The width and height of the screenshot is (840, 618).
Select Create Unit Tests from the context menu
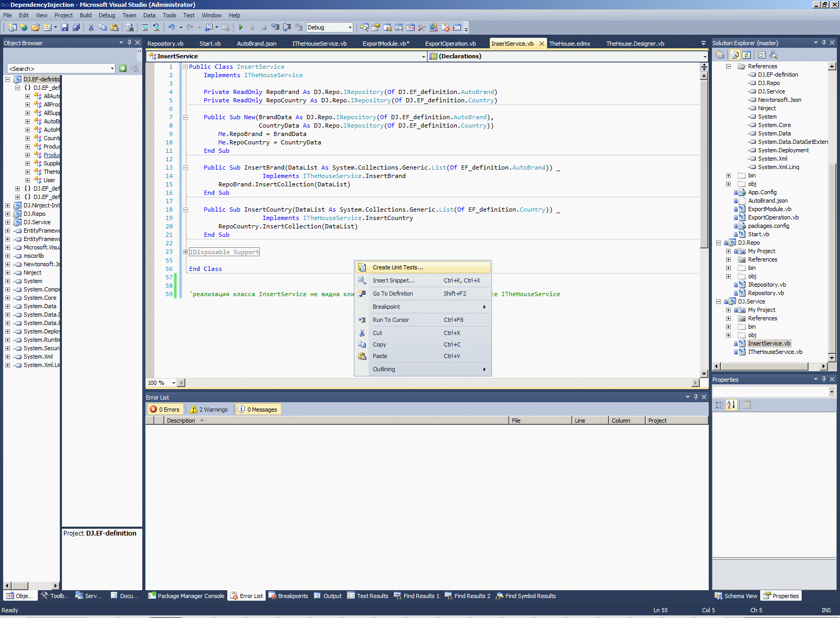(397, 267)
